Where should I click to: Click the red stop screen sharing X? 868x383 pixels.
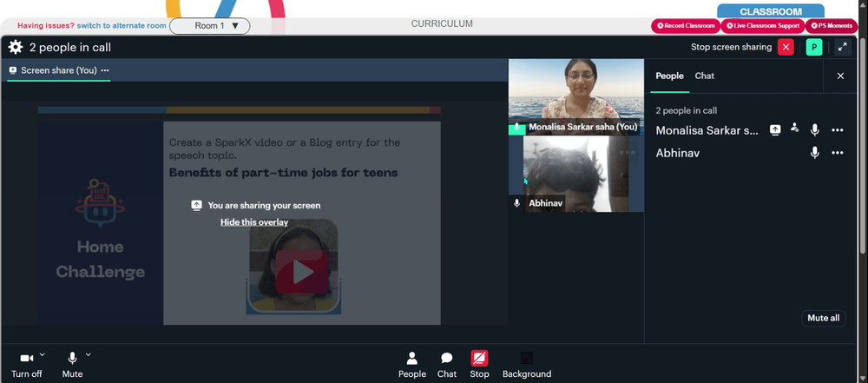(786, 47)
